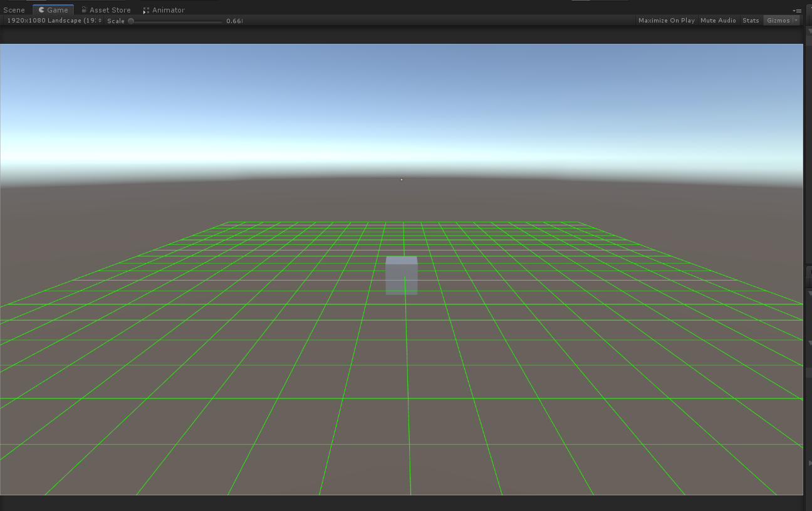Toggle Maximize On Play
Screen dimensions: 812x511
pos(666,21)
